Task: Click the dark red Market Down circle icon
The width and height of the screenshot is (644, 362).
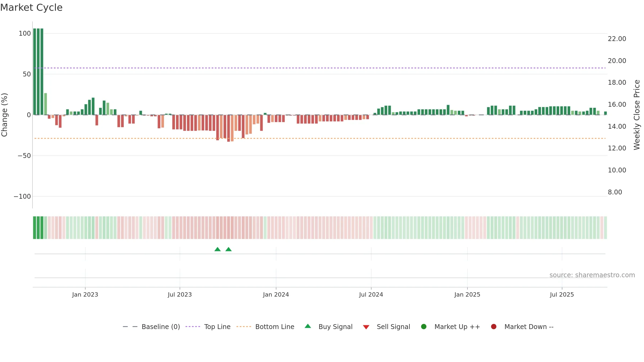Action: point(494,327)
